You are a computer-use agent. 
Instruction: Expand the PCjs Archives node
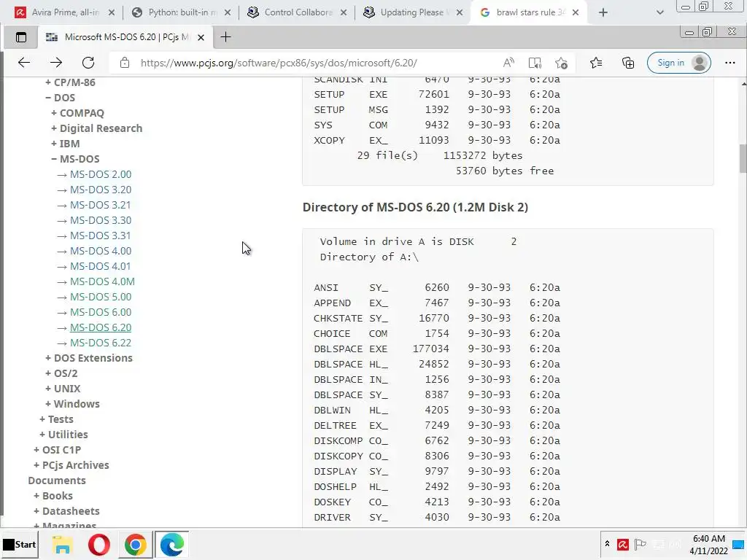tap(71, 464)
